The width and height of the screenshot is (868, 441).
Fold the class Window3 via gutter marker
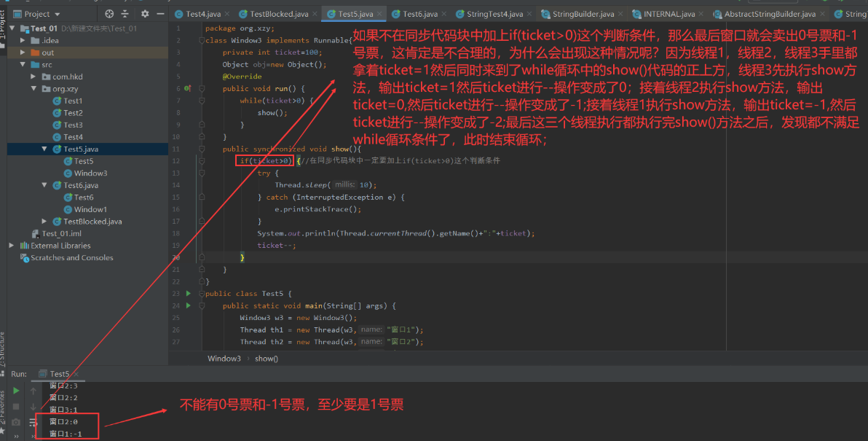coord(202,40)
